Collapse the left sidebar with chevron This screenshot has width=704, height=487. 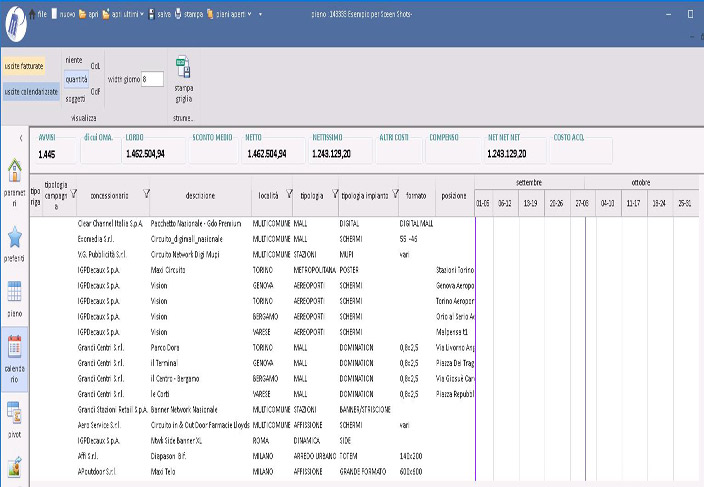(21, 137)
